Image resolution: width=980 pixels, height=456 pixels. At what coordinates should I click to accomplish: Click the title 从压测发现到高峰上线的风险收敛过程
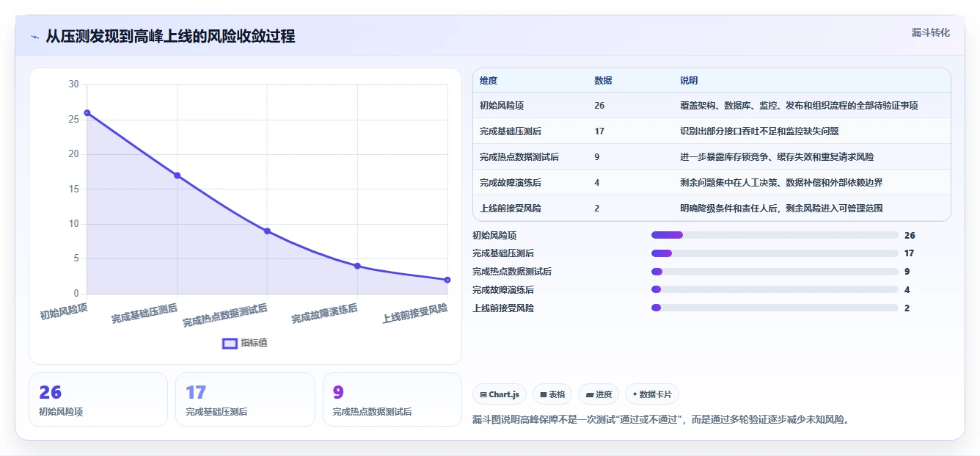pyautogui.click(x=170, y=37)
